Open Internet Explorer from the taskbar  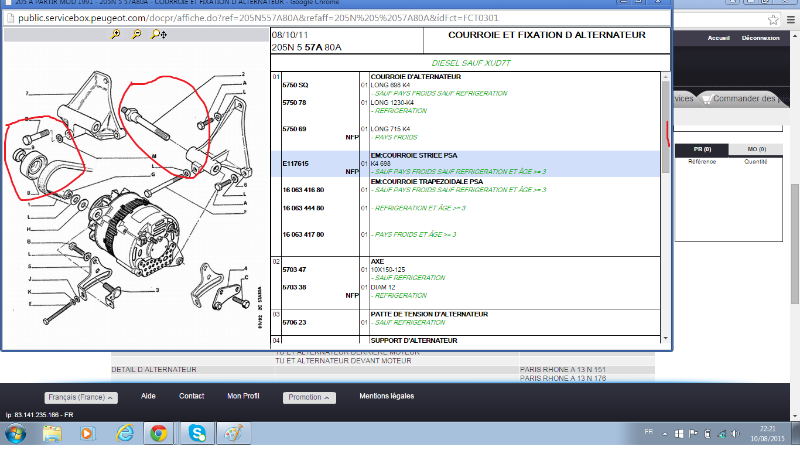coord(124,434)
